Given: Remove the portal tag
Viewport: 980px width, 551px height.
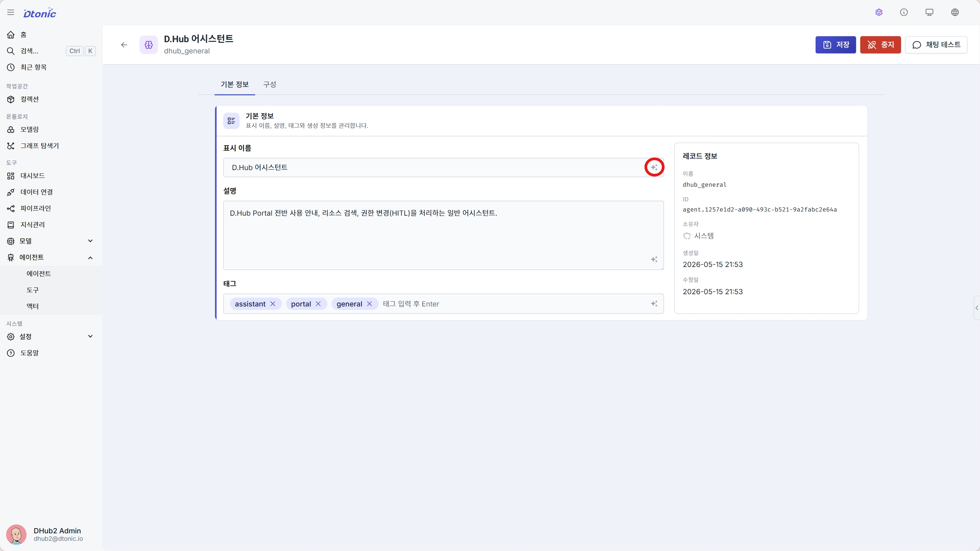Looking at the screenshot, I should [x=318, y=304].
